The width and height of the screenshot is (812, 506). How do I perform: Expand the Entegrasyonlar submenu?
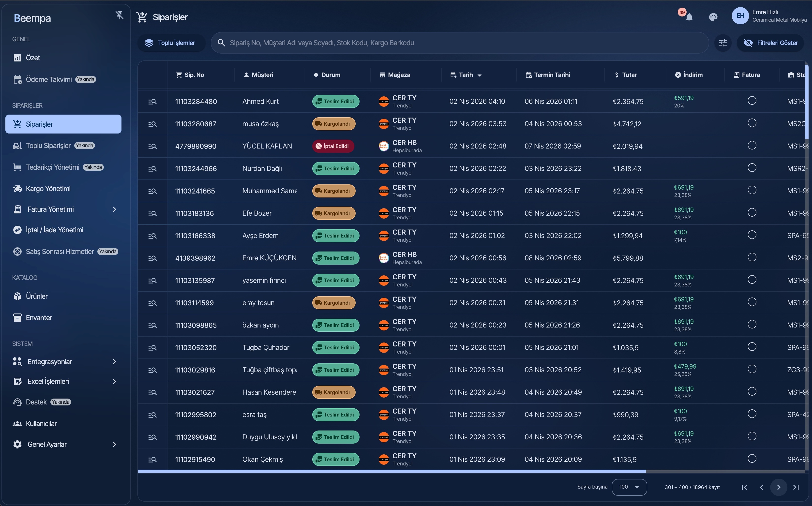pos(114,362)
